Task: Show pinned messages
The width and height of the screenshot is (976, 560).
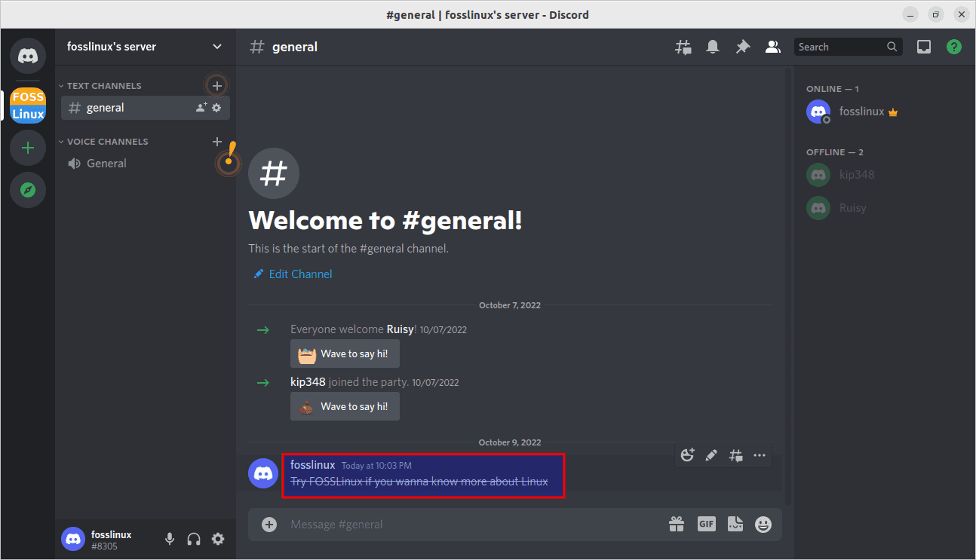Action: 743,47
